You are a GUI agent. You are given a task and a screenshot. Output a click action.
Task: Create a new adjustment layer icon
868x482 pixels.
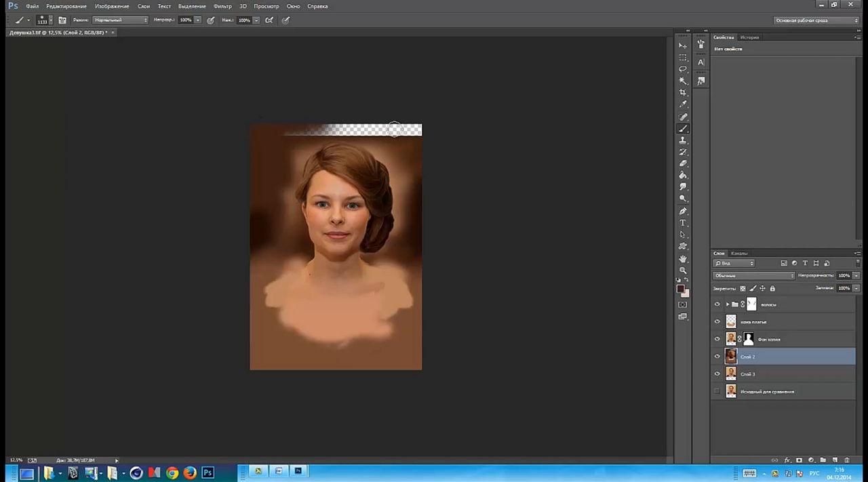click(x=811, y=460)
